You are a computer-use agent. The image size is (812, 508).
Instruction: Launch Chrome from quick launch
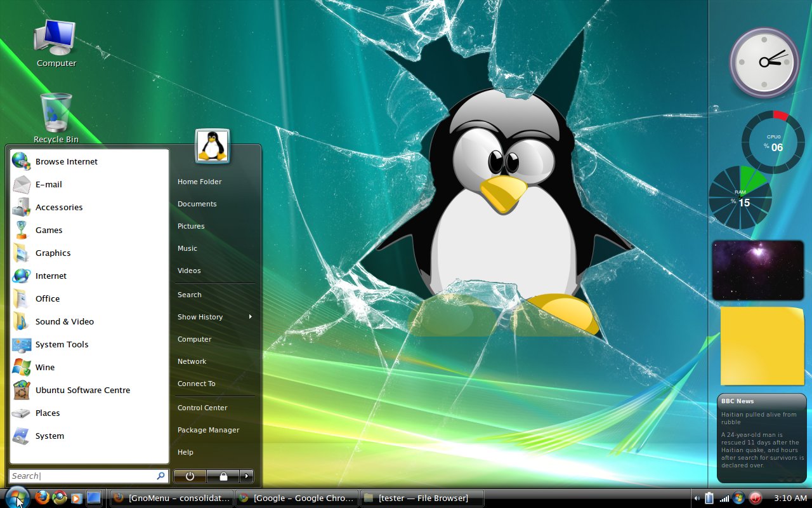tap(60, 498)
